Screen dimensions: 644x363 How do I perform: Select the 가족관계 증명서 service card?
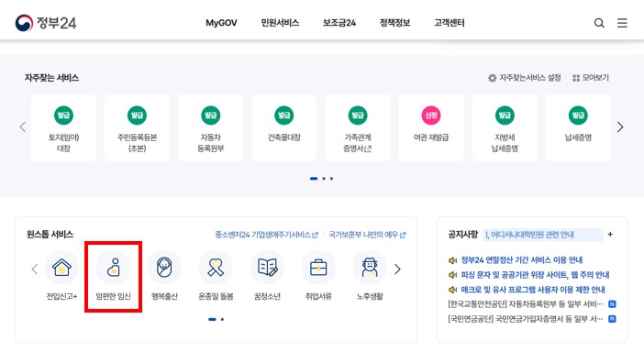coord(358,127)
